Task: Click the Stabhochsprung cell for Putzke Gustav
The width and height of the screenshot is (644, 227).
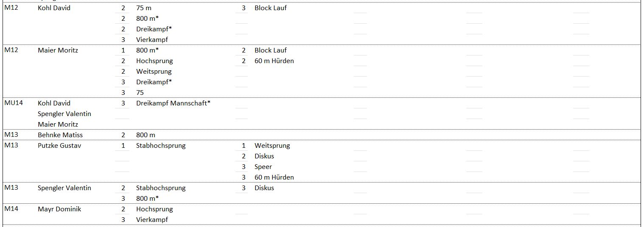Action: pyautogui.click(x=161, y=146)
